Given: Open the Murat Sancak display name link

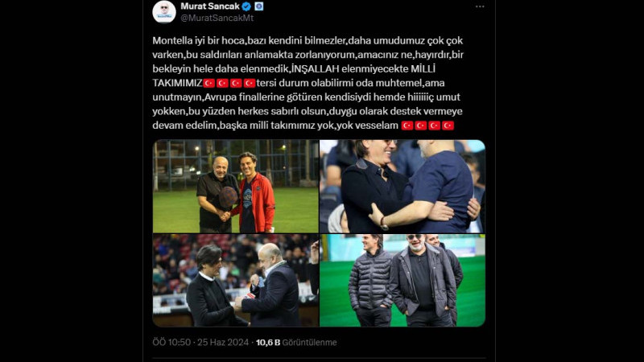Looking at the screenshot, I should [210, 6].
